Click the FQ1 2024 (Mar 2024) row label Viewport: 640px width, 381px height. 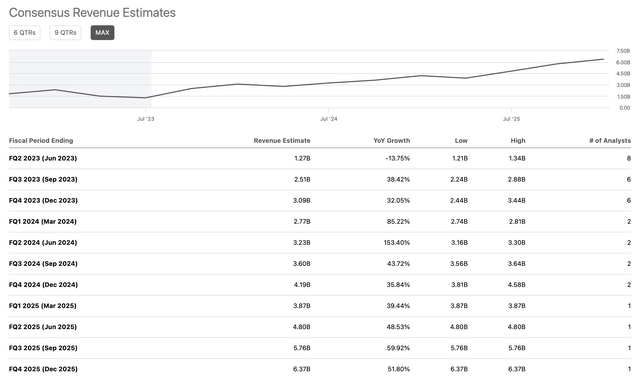[42, 221]
